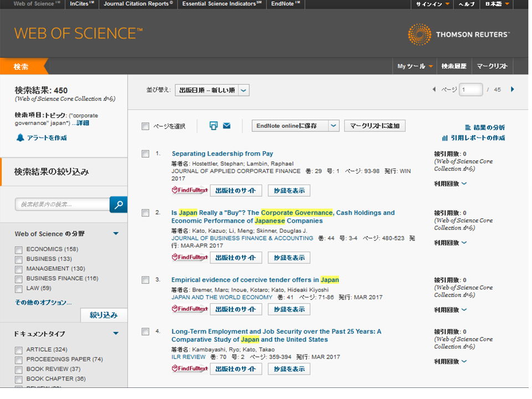Click the 検索結果内の検索 search field
532x399 pixels.
[x=63, y=204]
